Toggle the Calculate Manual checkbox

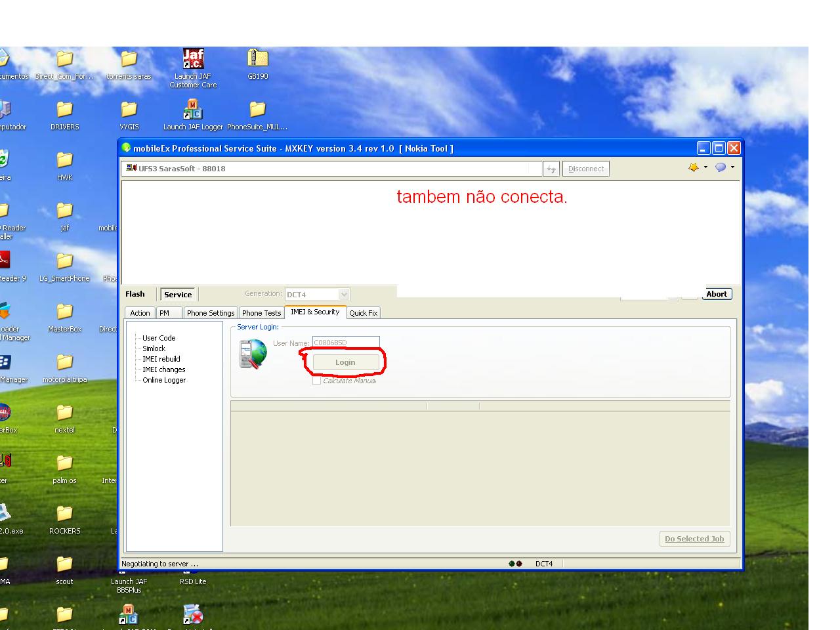click(317, 381)
